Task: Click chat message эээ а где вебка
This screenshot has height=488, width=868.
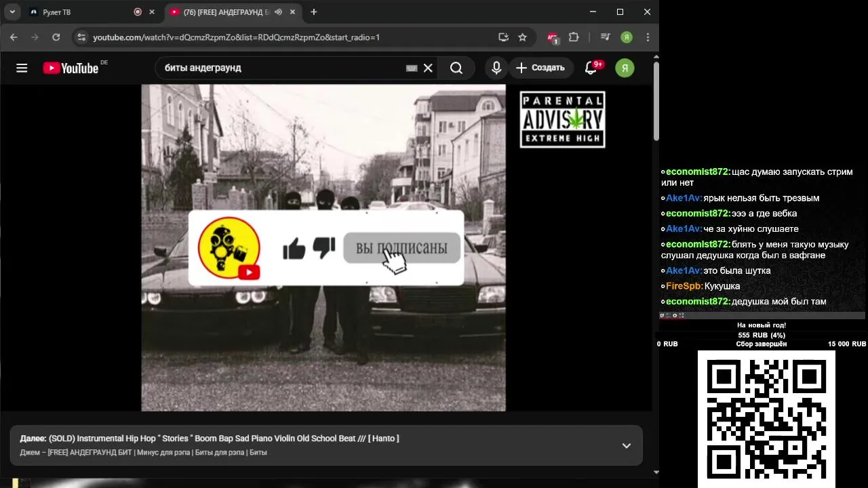Action: coord(764,213)
